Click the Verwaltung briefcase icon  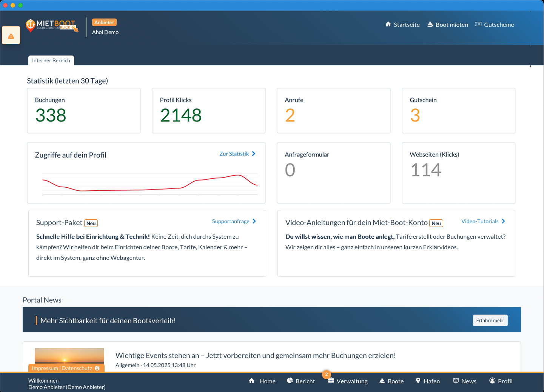click(x=331, y=381)
